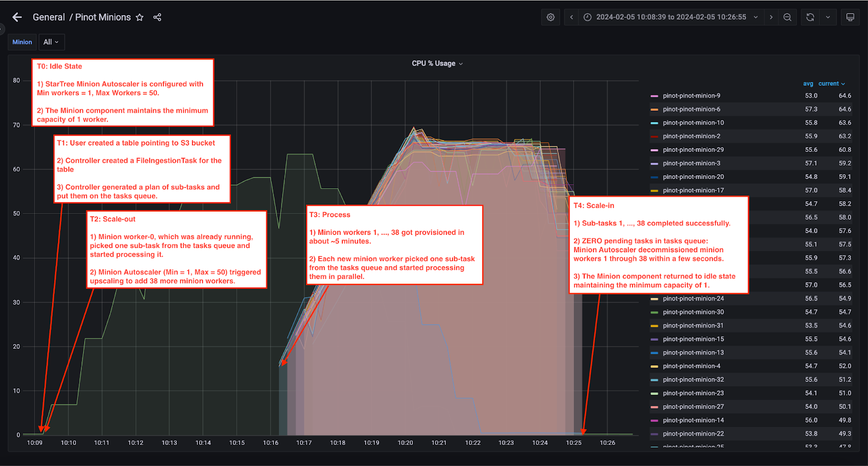This screenshot has height=466, width=868.
Task: Click the General folder breadcrumb
Action: coord(48,17)
